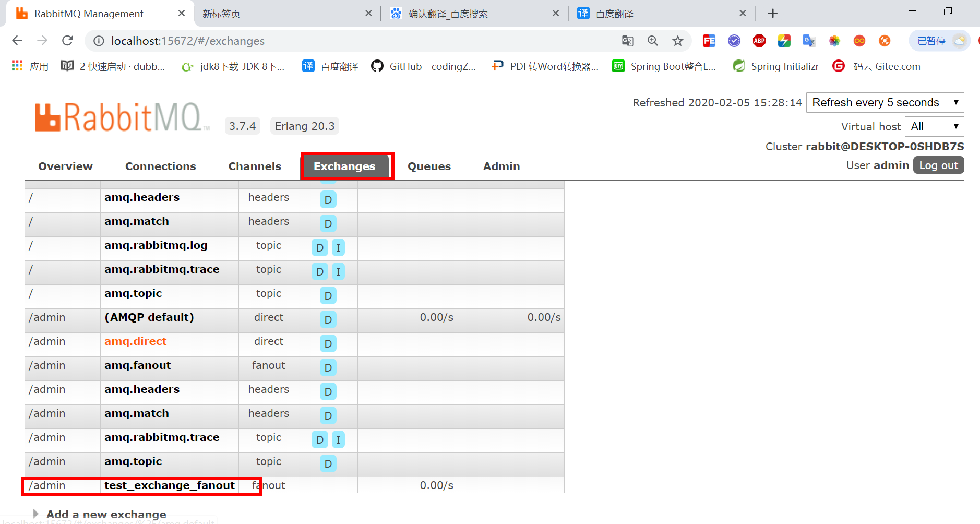Open the zoom control in the address bar

tap(653, 41)
